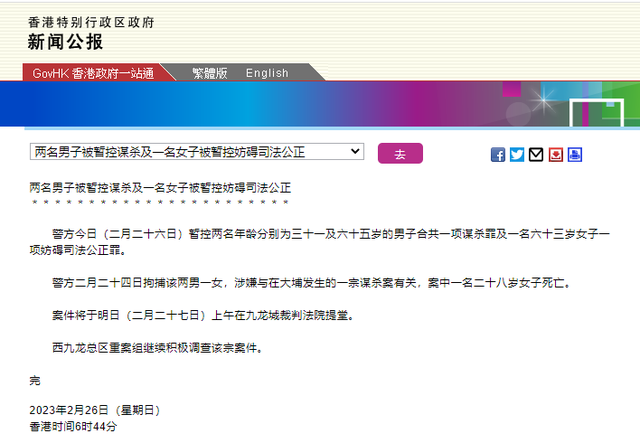The image size is (640, 443).
Task: Click the line about 西九龙总区重案组
Action: 158,348
